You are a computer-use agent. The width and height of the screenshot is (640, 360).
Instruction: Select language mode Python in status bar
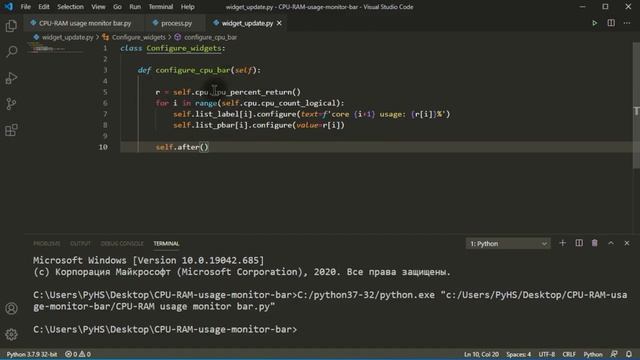pos(593,354)
